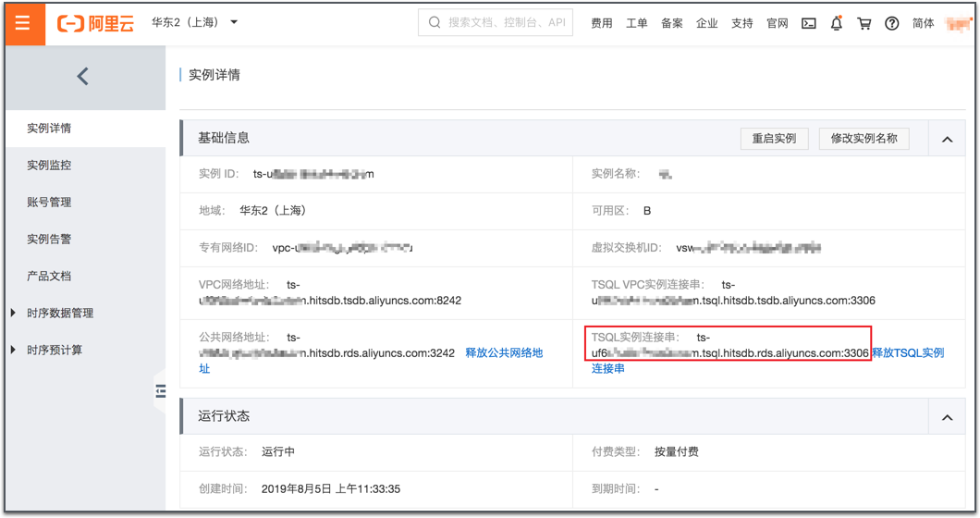Switch language via 简体
Viewport: 980px width, 518px height.
click(923, 23)
